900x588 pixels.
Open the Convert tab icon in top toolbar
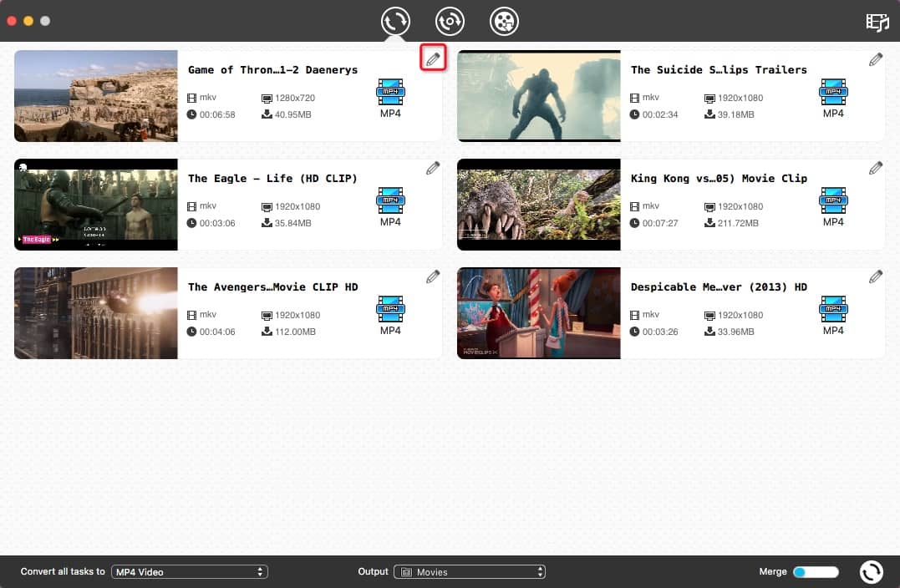395,22
